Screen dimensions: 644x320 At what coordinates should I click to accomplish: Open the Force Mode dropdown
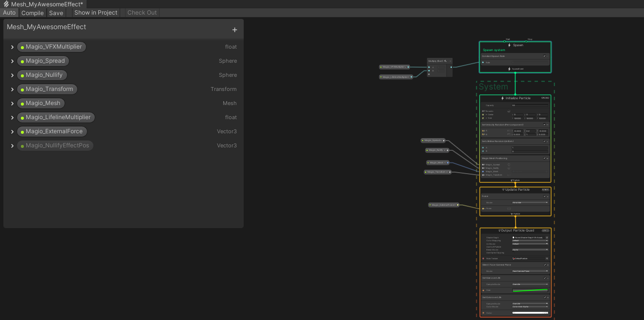point(530,202)
